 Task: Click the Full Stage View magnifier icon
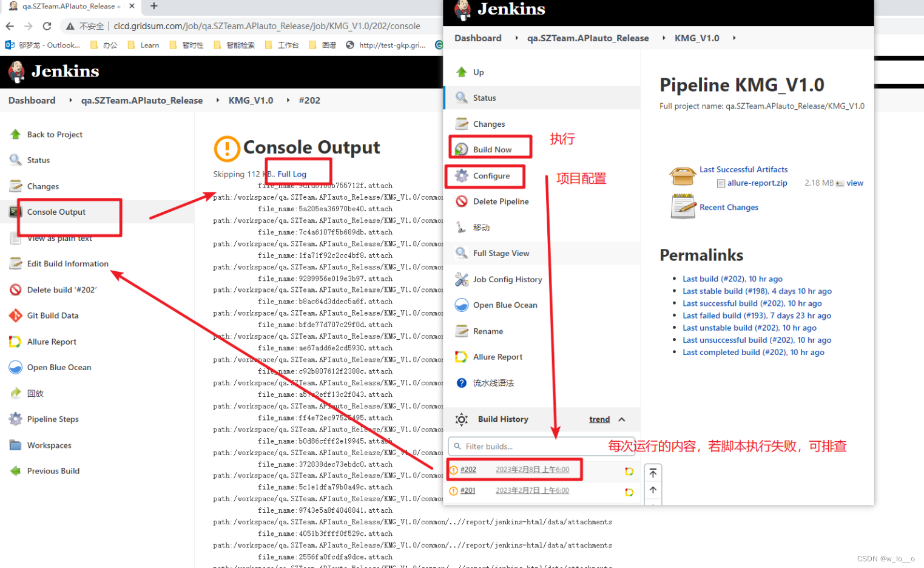[x=462, y=253]
